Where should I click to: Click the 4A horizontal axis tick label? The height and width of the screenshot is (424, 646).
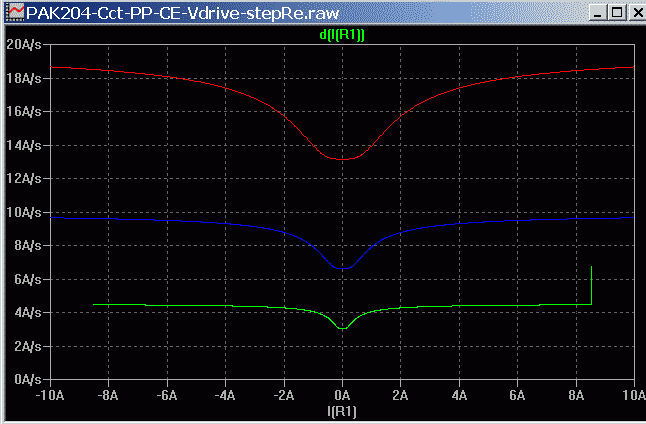[x=459, y=396]
